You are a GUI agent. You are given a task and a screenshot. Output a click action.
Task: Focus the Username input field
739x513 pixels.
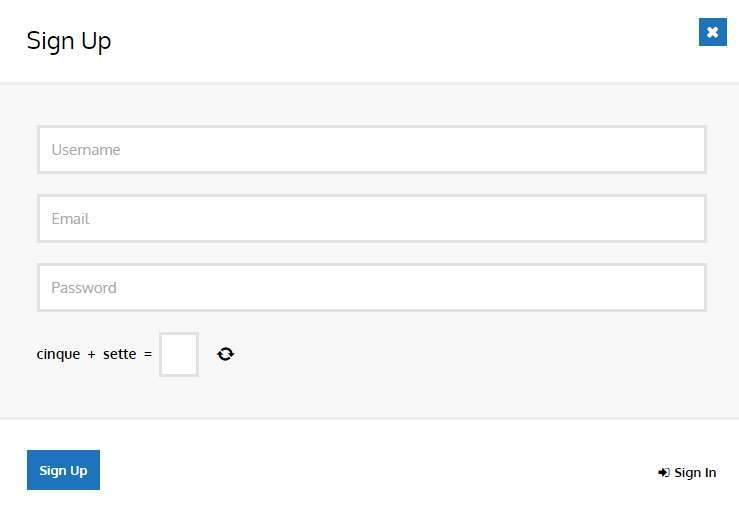[372, 150]
